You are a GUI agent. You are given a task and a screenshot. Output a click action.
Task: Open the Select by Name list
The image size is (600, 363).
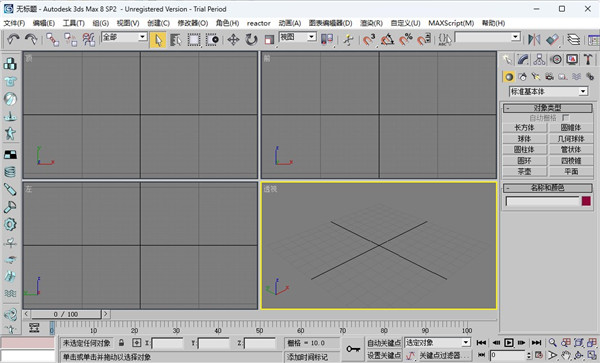tap(175, 40)
